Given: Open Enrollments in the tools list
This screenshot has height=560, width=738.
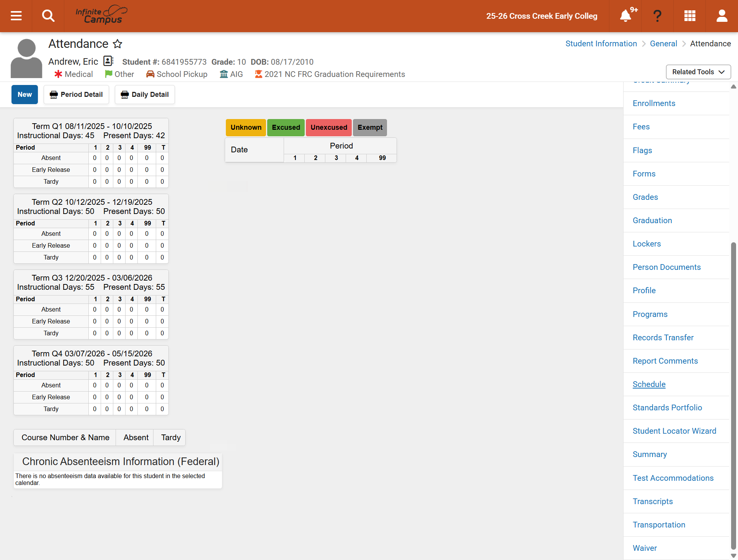Looking at the screenshot, I should [x=654, y=103].
